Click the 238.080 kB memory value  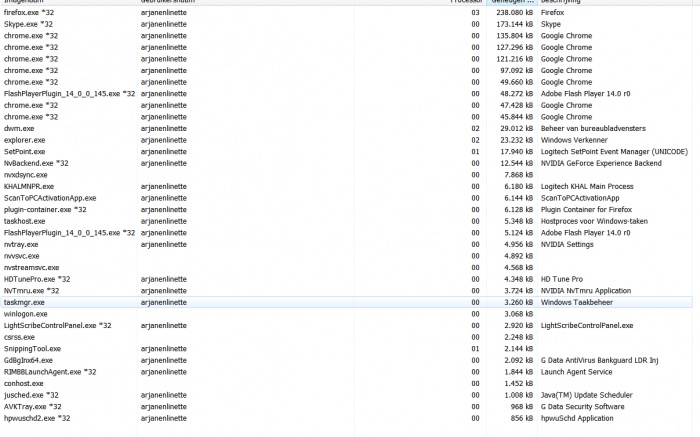coord(514,12)
